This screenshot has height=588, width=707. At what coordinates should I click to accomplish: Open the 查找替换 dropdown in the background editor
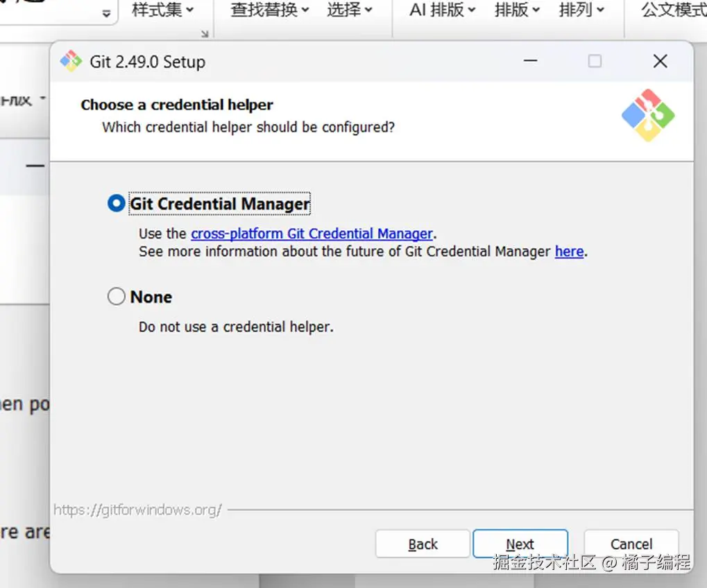click(270, 10)
